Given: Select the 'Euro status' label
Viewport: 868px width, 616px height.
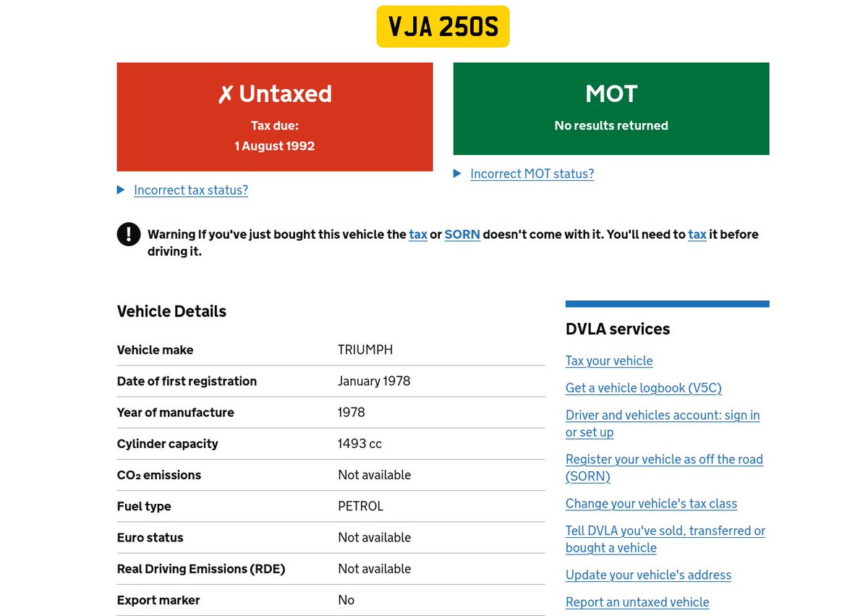Looking at the screenshot, I should [x=150, y=537].
